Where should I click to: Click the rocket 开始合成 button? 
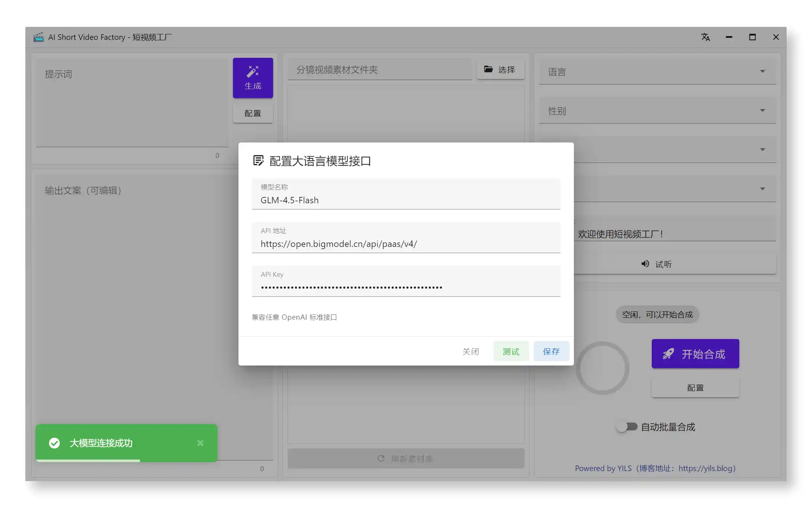point(695,354)
